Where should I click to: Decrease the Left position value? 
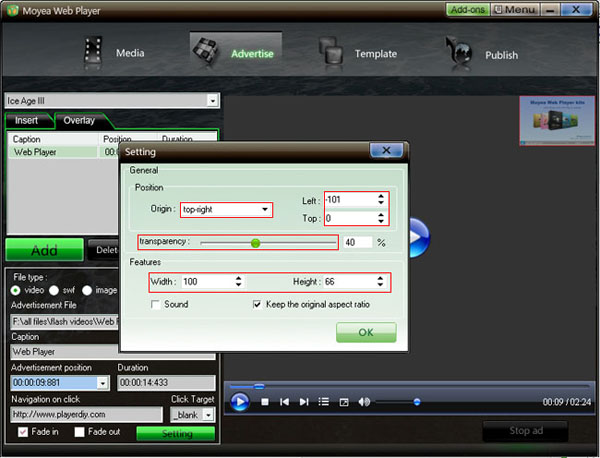(381, 202)
